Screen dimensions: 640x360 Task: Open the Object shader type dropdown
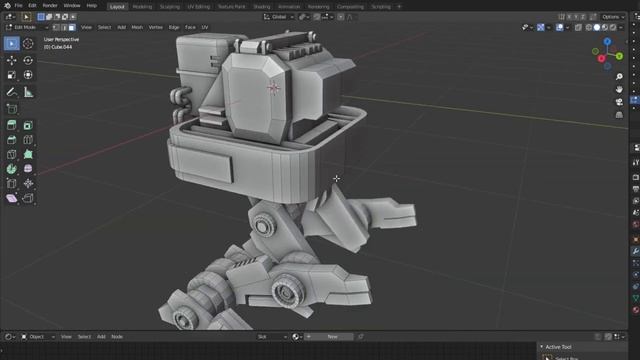point(38,337)
